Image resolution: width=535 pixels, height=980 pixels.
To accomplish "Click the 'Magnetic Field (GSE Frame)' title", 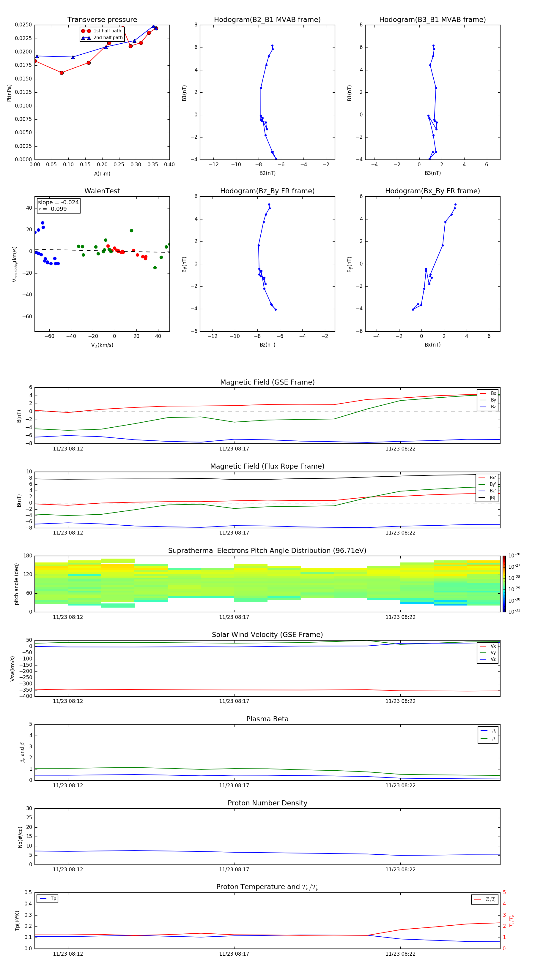I will click(267, 382).
